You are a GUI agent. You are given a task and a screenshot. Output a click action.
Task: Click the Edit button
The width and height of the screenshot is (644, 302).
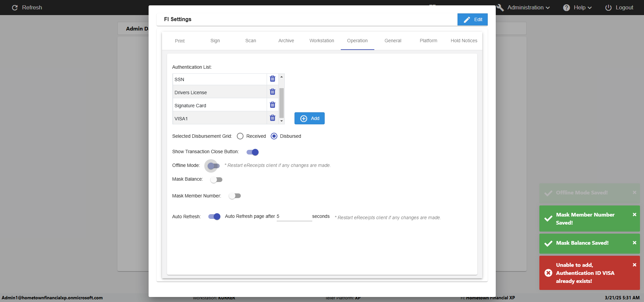pyautogui.click(x=472, y=19)
